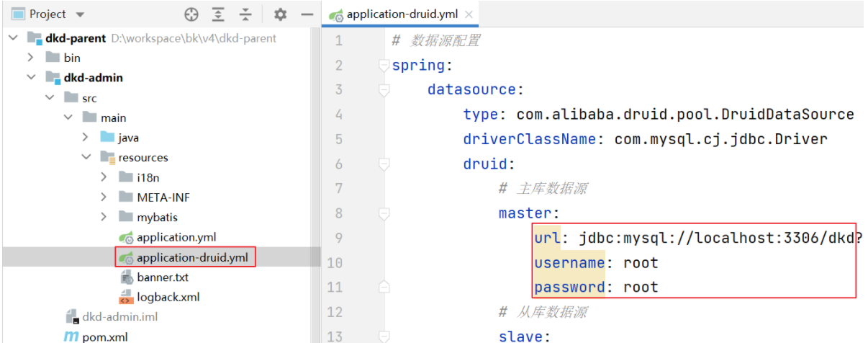868x343 pixels.
Task: Click the 'password' key on line 11
Action: pos(569,287)
